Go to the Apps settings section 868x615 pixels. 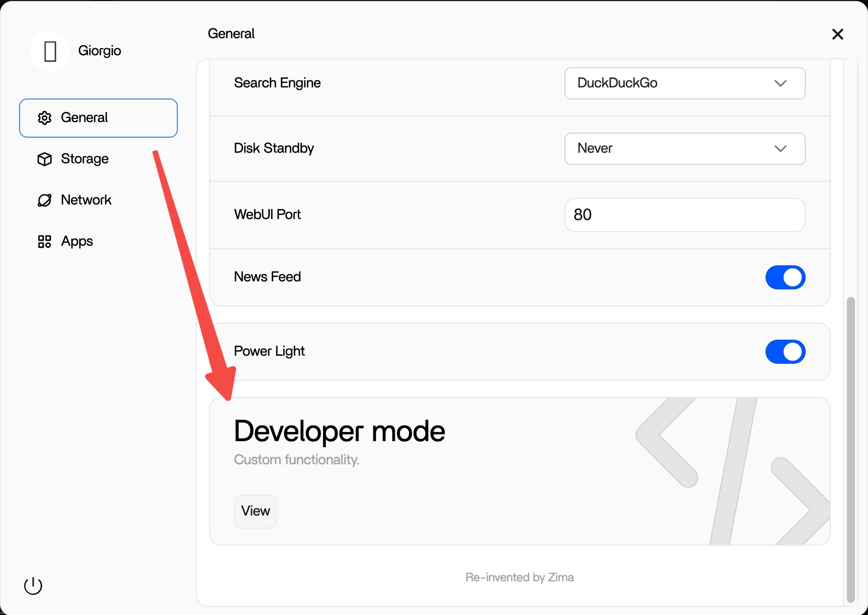tap(77, 242)
